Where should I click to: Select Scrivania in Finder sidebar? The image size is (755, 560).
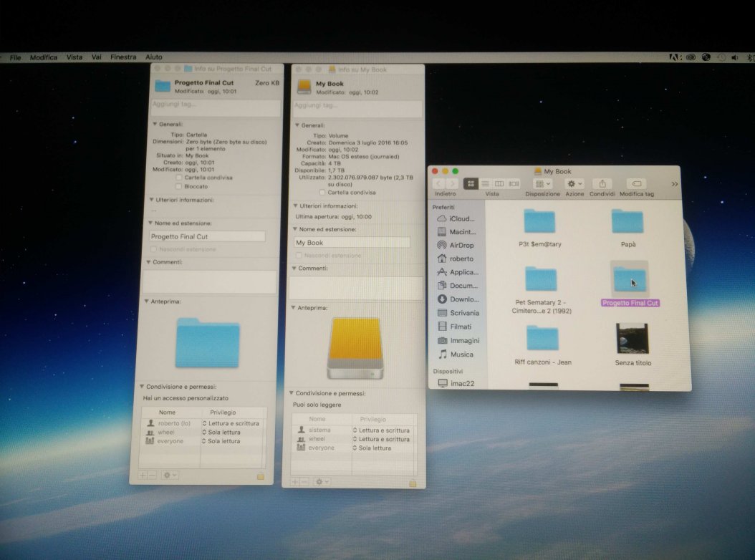(x=463, y=313)
